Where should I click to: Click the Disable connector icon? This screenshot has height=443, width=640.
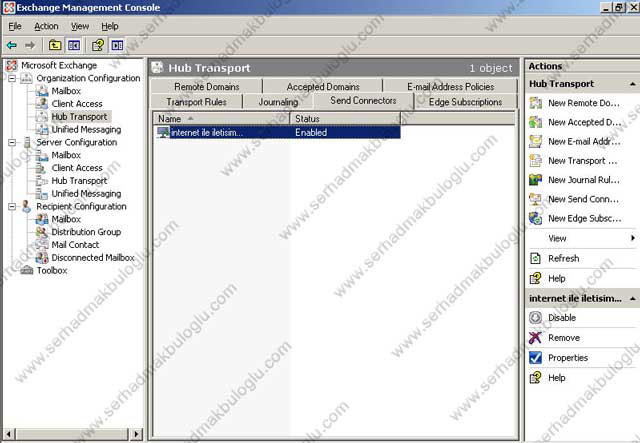pyautogui.click(x=536, y=318)
